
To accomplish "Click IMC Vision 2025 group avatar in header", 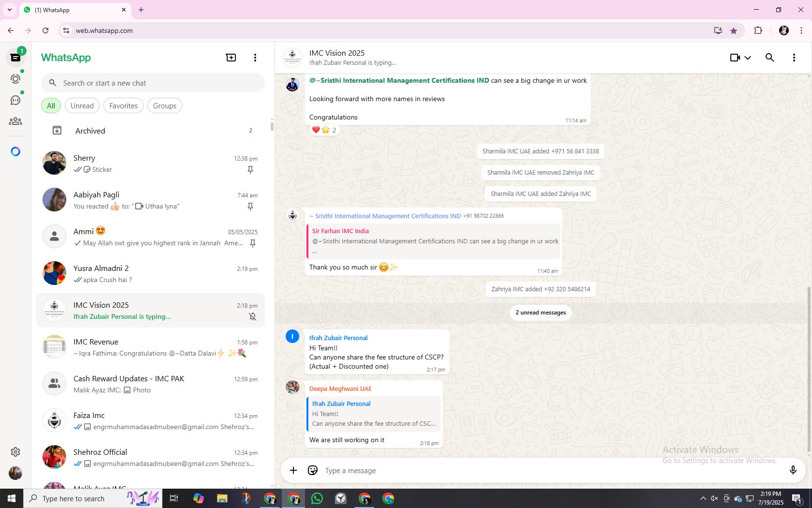I will click(292, 58).
